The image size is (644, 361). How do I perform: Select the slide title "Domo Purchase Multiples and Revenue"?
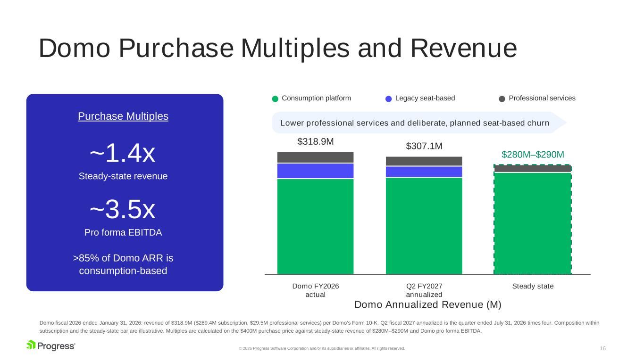(278, 48)
